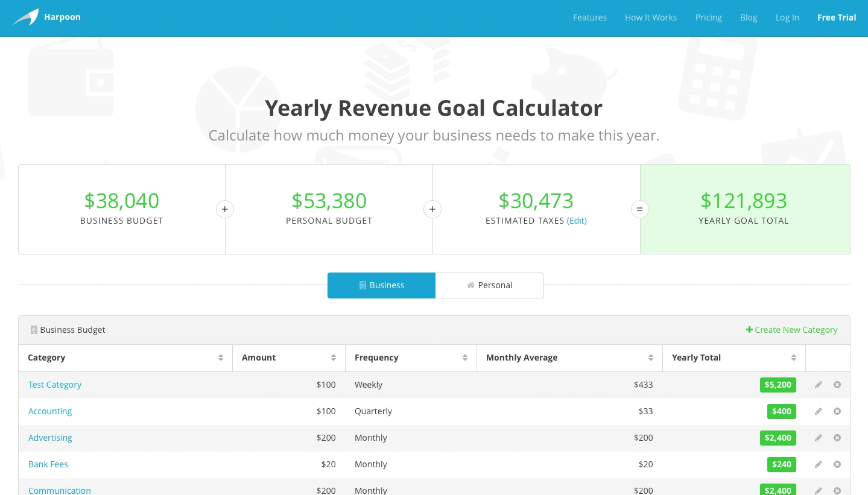Click pencil icon for Accounting row
868x495 pixels.
pyautogui.click(x=819, y=411)
